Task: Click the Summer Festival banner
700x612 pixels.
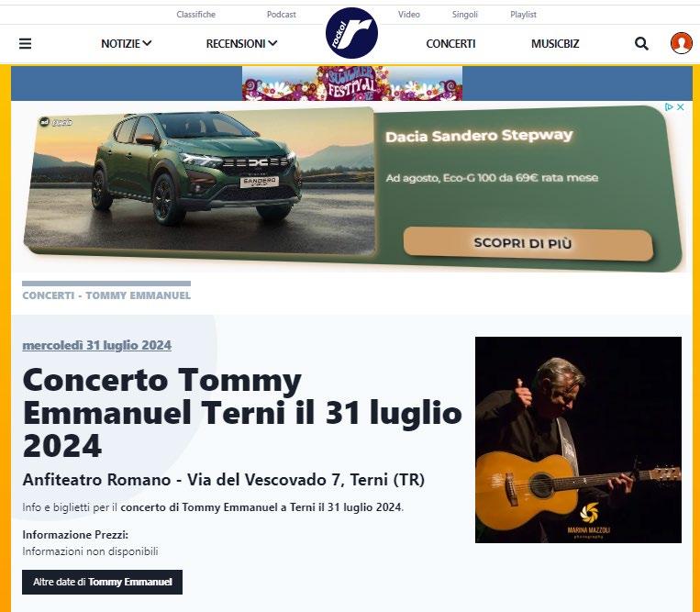Action: (x=352, y=83)
